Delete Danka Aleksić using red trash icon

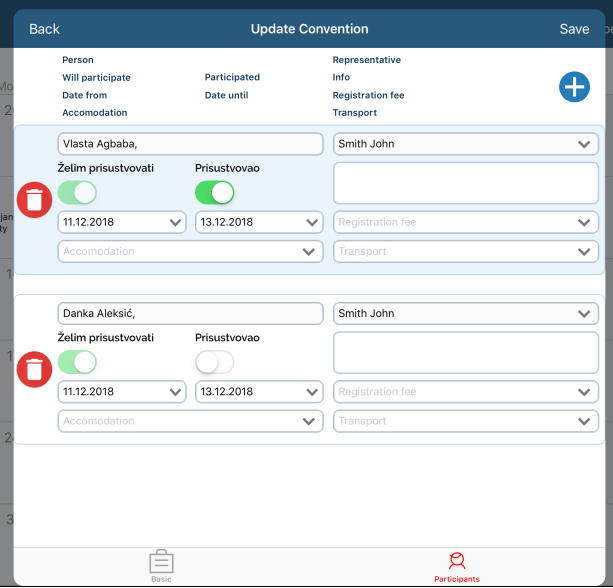point(35,370)
